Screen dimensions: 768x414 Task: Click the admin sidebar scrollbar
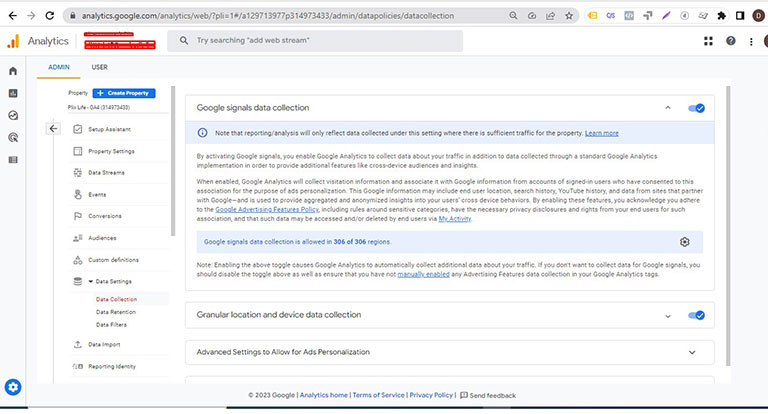click(172, 161)
